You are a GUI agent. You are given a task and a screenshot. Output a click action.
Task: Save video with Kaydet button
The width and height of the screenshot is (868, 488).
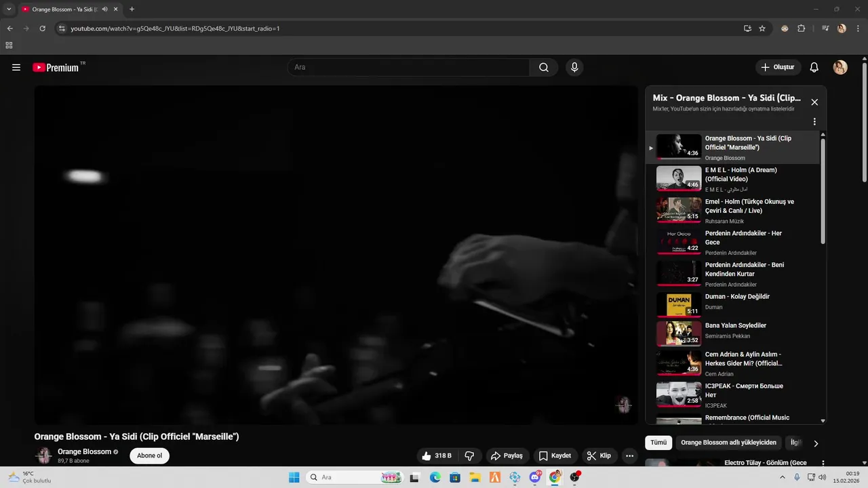click(555, 455)
